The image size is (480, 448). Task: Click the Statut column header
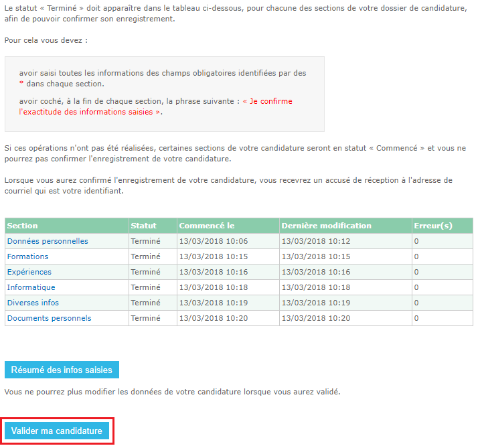pos(143,226)
